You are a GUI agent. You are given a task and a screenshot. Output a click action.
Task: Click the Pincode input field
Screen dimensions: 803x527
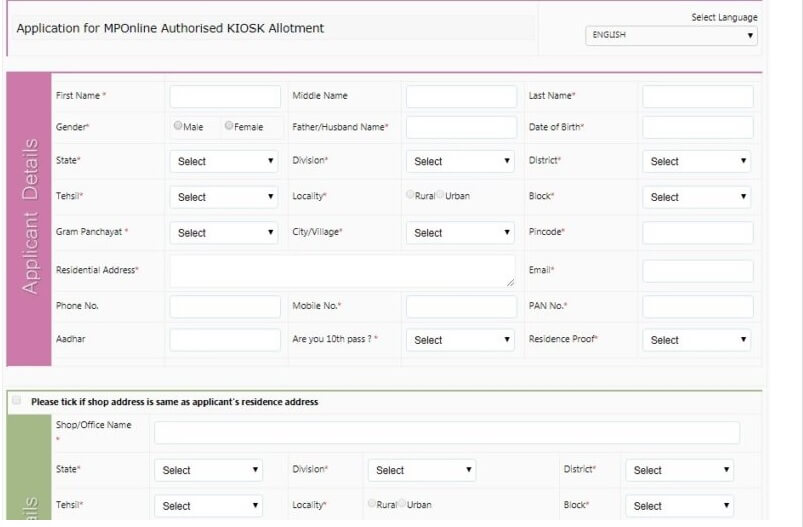pyautogui.click(x=698, y=233)
